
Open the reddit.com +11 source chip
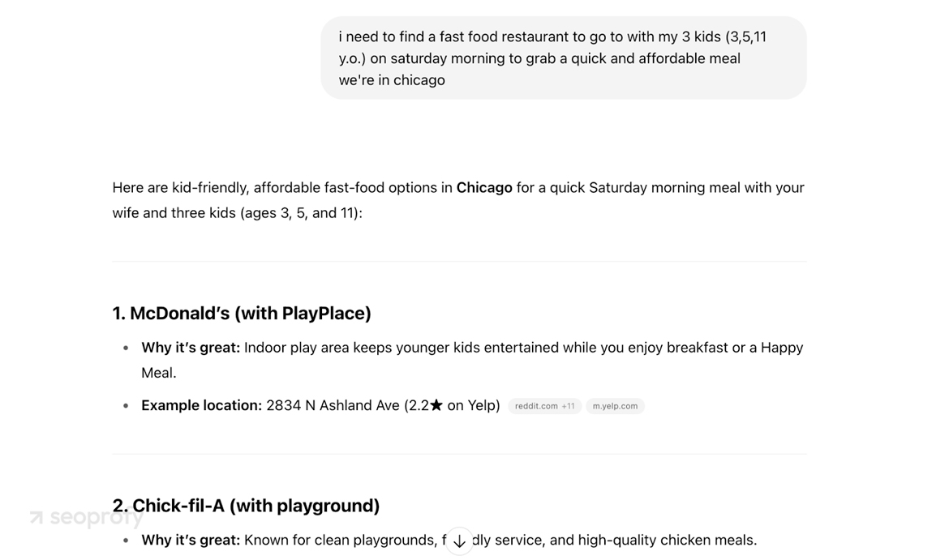click(545, 406)
